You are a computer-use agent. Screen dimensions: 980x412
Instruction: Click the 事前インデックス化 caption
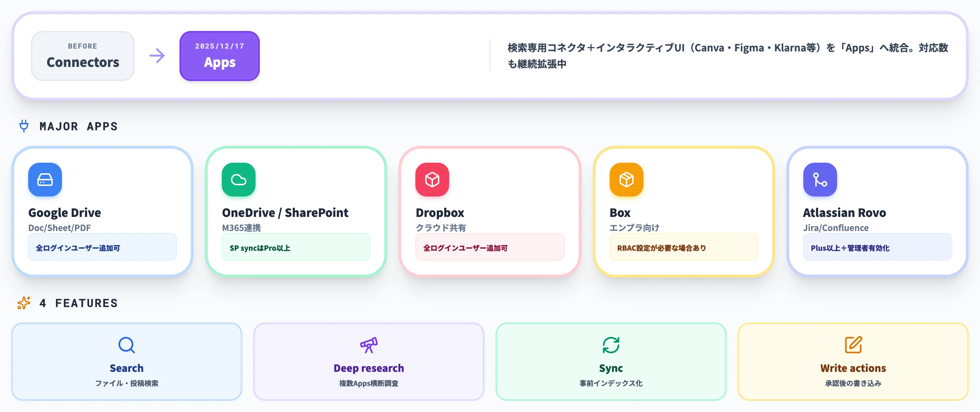tap(611, 383)
